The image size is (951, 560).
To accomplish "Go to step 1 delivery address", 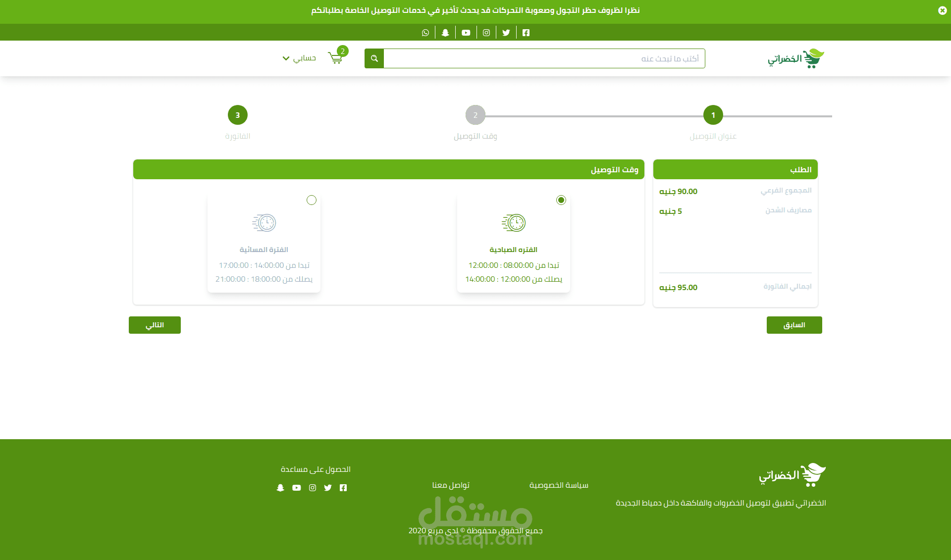I will pos(713,115).
